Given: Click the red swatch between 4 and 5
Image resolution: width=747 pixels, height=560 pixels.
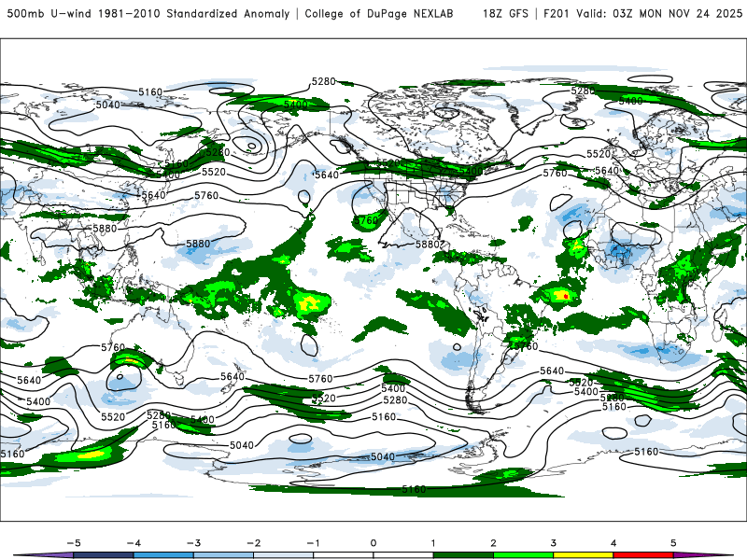Looking at the screenshot, I should click(643, 555).
